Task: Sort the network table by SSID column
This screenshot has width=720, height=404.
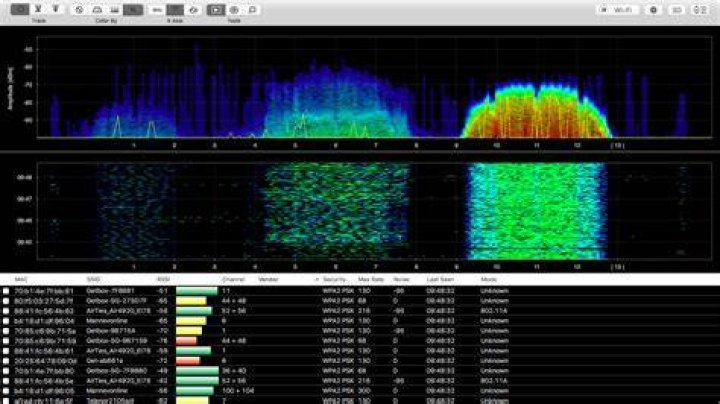Action: (93, 279)
